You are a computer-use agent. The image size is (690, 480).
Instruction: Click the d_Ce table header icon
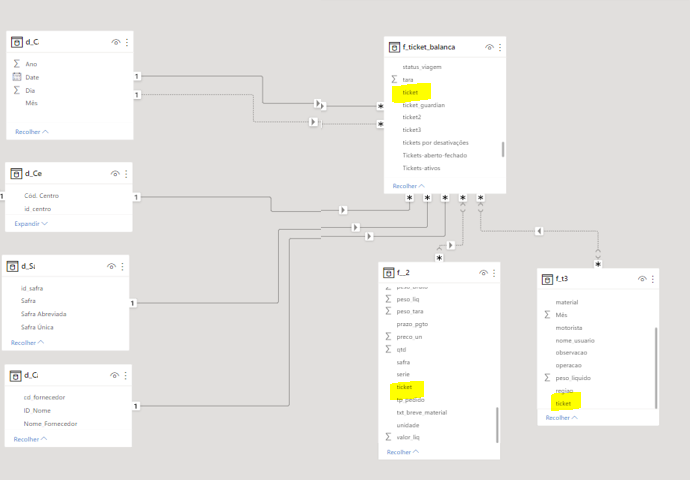coord(16,174)
